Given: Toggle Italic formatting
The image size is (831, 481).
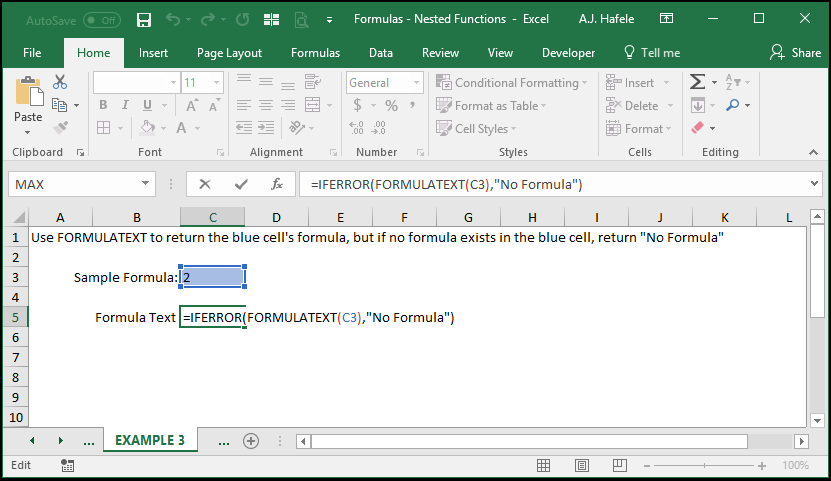Looking at the screenshot, I should coord(125,105).
